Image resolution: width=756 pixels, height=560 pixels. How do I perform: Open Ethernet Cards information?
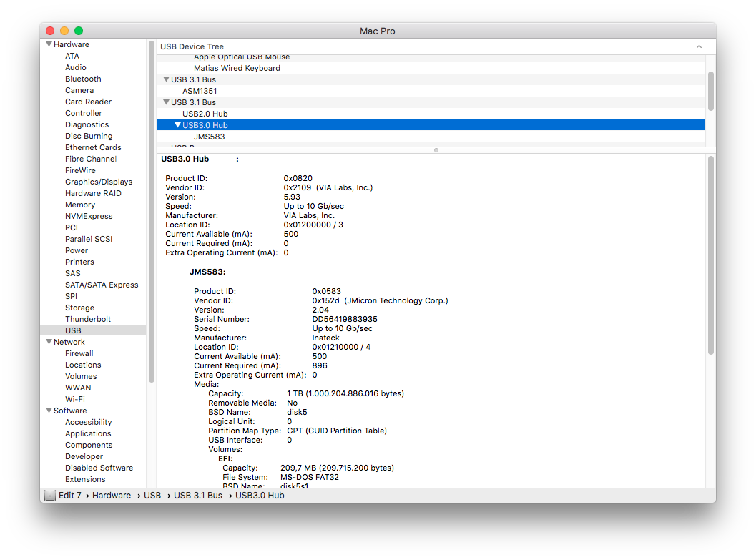(x=93, y=147)
